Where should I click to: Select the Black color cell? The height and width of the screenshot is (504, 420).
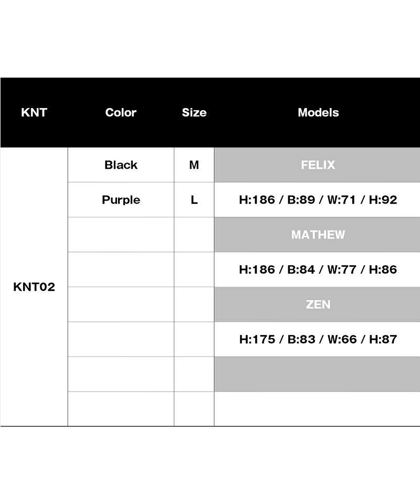[121, 165]
